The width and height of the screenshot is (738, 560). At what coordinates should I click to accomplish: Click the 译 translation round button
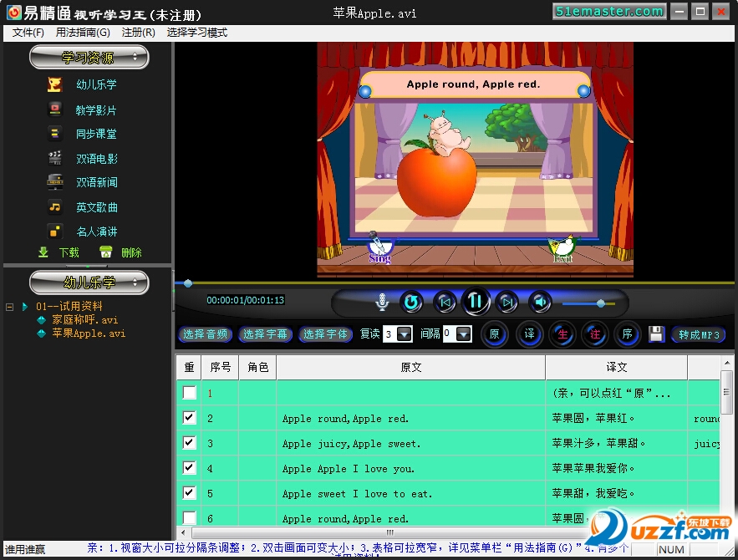530,334
